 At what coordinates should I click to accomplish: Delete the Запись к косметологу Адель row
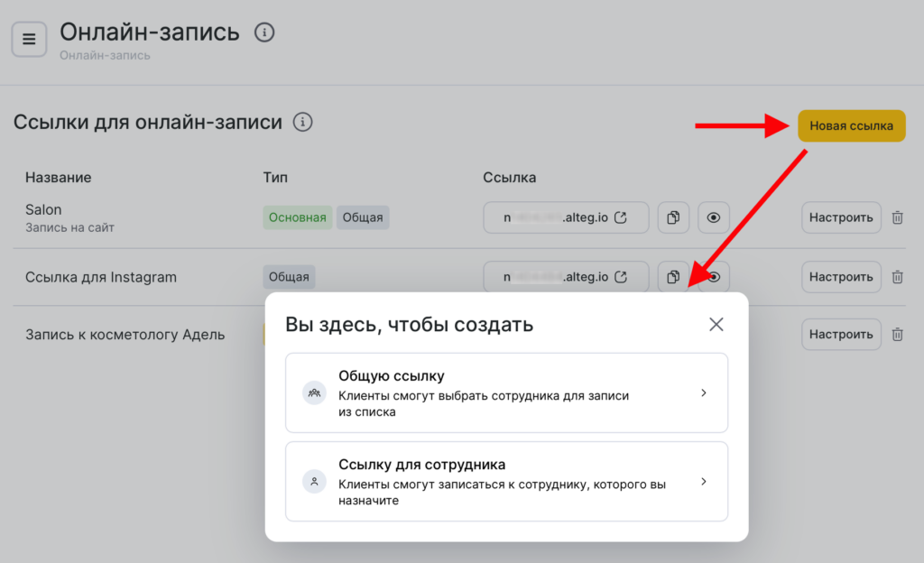(897, 335)
